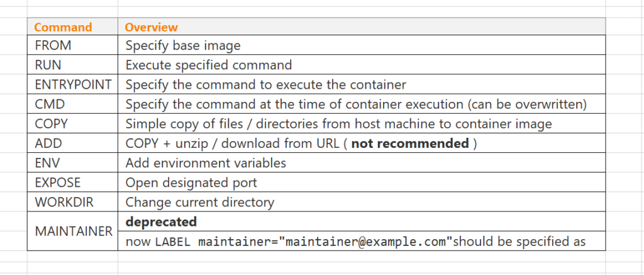Select the Command header cell
This screenshot has height=275, width=644.
[73, 27]
